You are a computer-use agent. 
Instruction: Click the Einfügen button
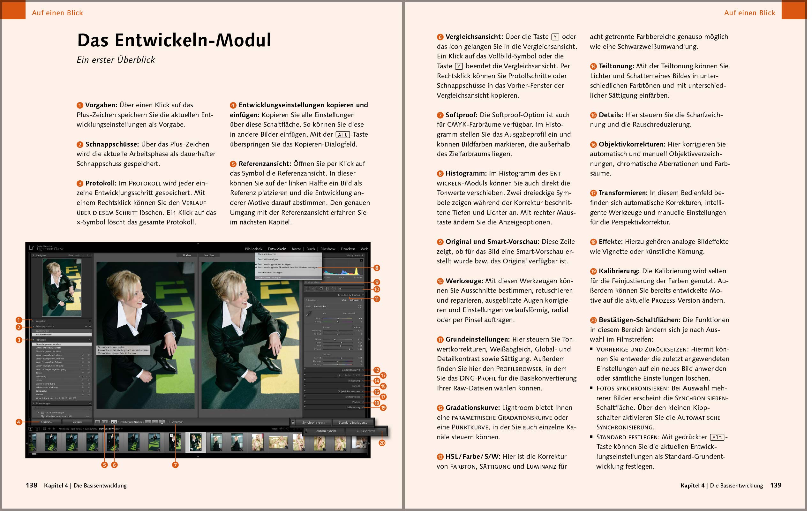click(77, 422)
